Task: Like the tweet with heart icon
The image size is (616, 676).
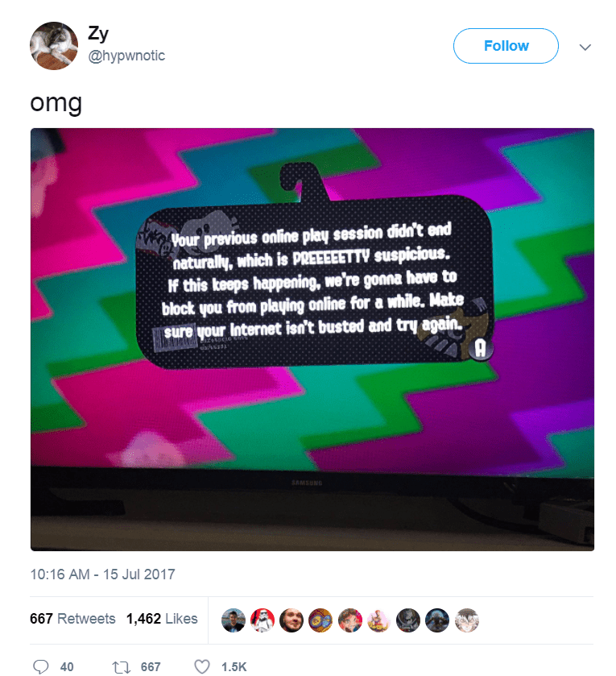Action: 201,666
